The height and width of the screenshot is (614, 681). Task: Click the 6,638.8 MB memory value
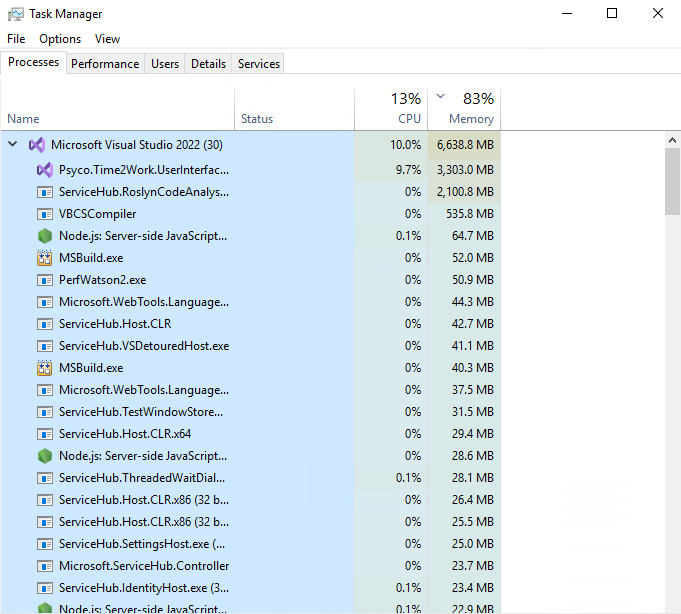(x=465, y=145)
